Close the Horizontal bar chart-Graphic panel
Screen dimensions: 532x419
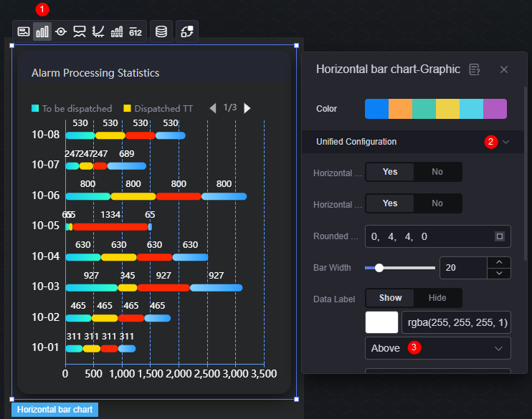pos(504,69)
